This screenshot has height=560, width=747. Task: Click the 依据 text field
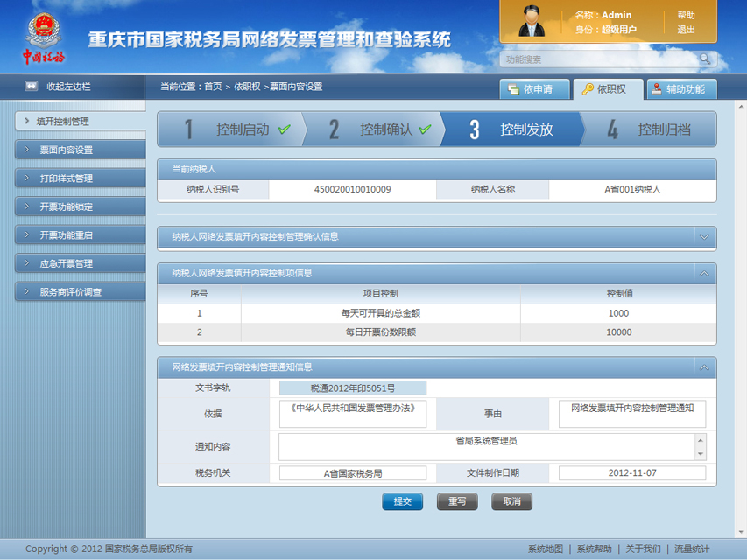click(353, 413)
